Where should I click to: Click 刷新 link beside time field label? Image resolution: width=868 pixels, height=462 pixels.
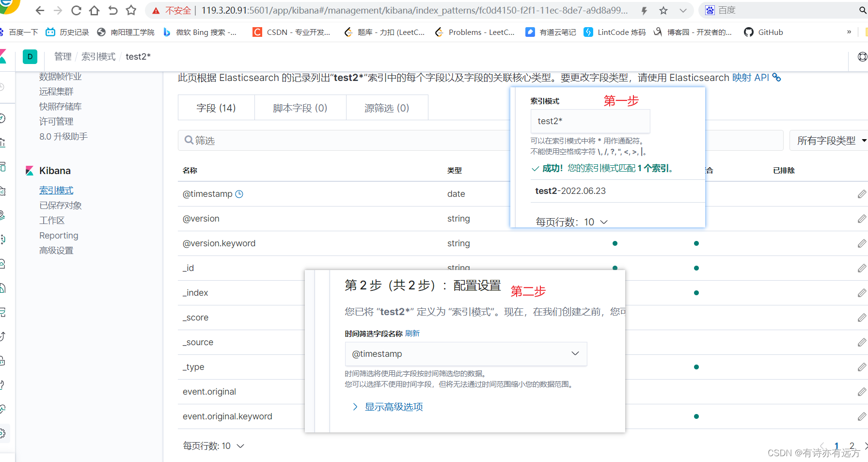[412, 334]
